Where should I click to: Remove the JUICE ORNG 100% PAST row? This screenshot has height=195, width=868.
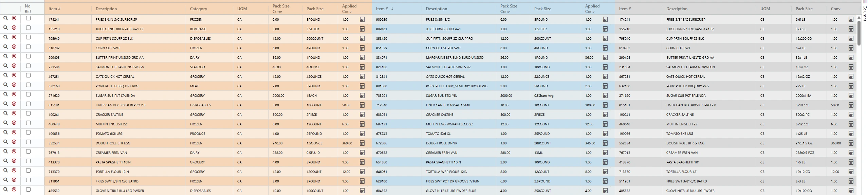[x=14, y=28]
